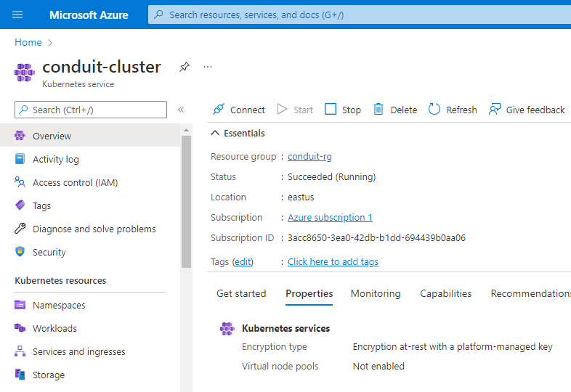Screen dimensions: 571x392
Task: Click the Activity log icon
Action: [x=20, y=159]
